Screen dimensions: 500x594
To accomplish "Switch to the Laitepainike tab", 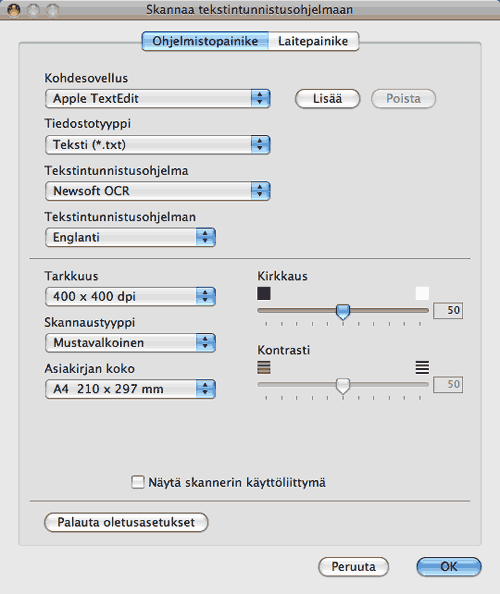I will coord(313,41).
